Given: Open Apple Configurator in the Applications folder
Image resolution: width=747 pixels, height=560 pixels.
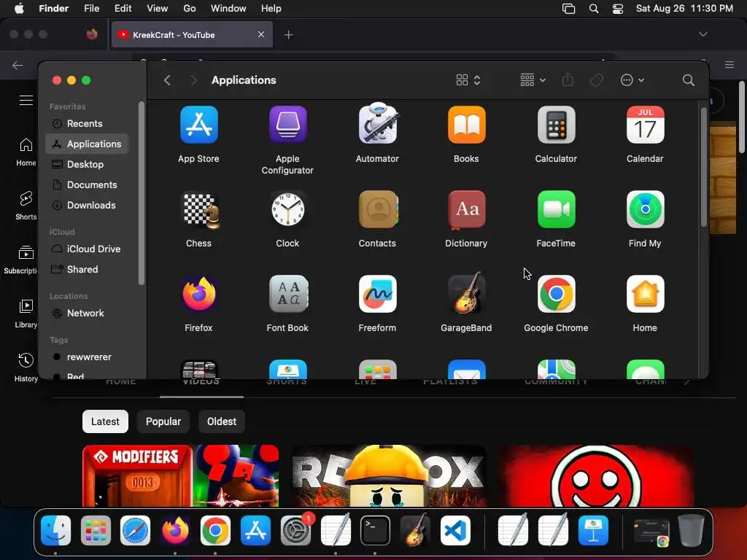Looking at the screenshot, I should coord(287,125).
